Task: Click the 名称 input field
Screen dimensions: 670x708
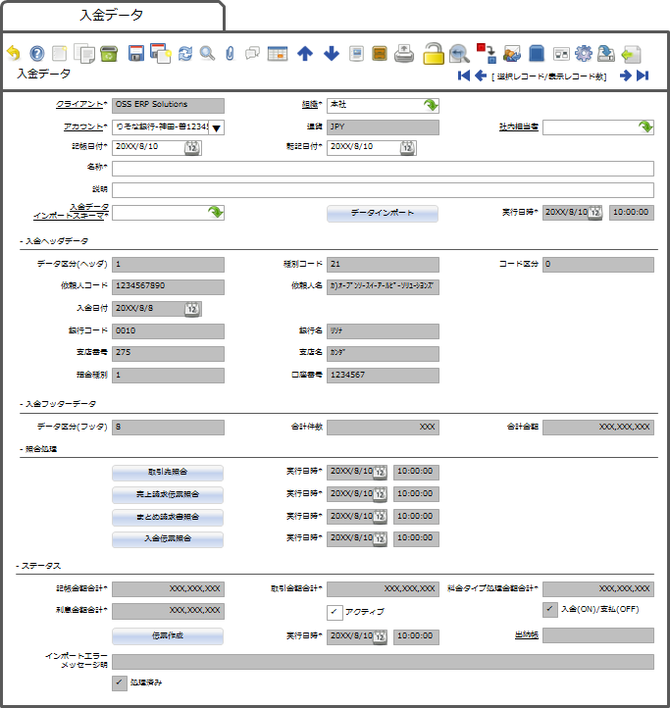Action: coord(383,169)
